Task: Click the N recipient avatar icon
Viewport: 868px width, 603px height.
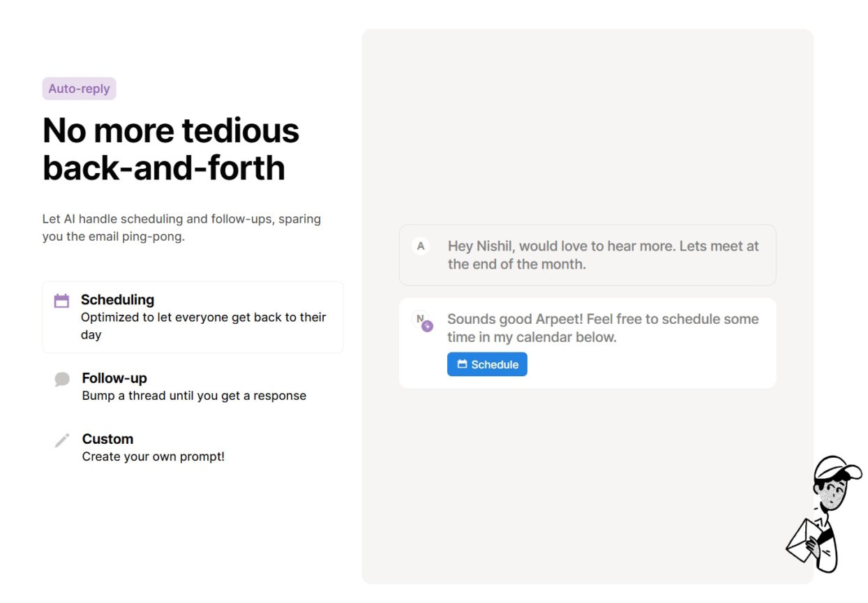Action: [x=421, y=319]
